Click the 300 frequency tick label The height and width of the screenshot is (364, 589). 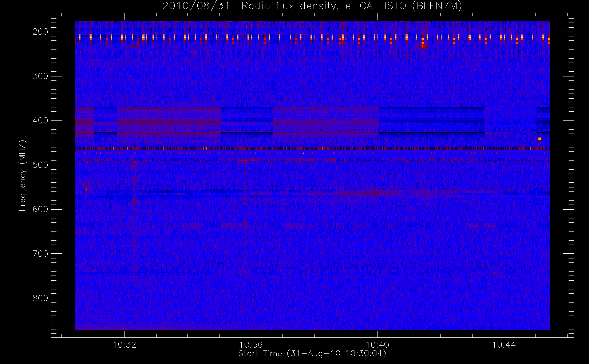tap(40, 76)
